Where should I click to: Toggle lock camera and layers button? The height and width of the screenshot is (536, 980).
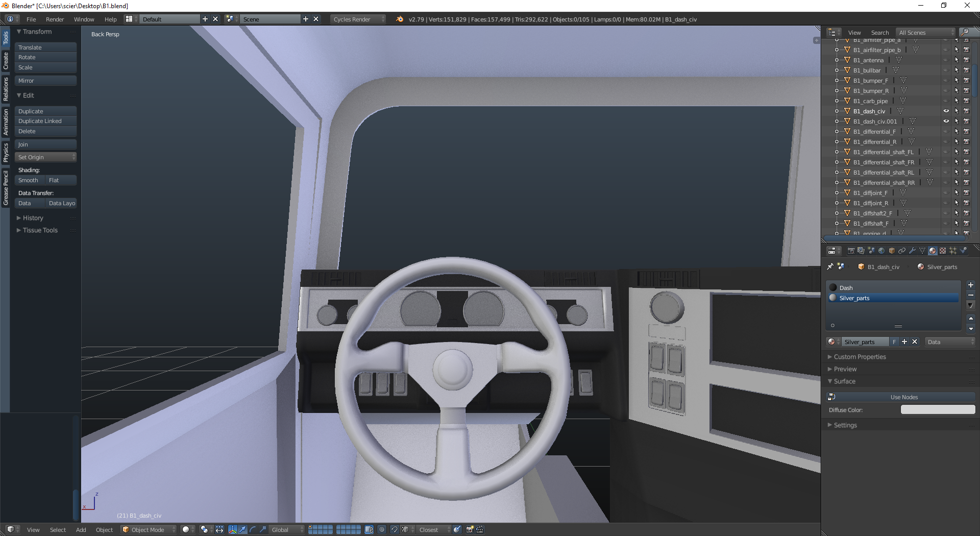click(369, 529)
